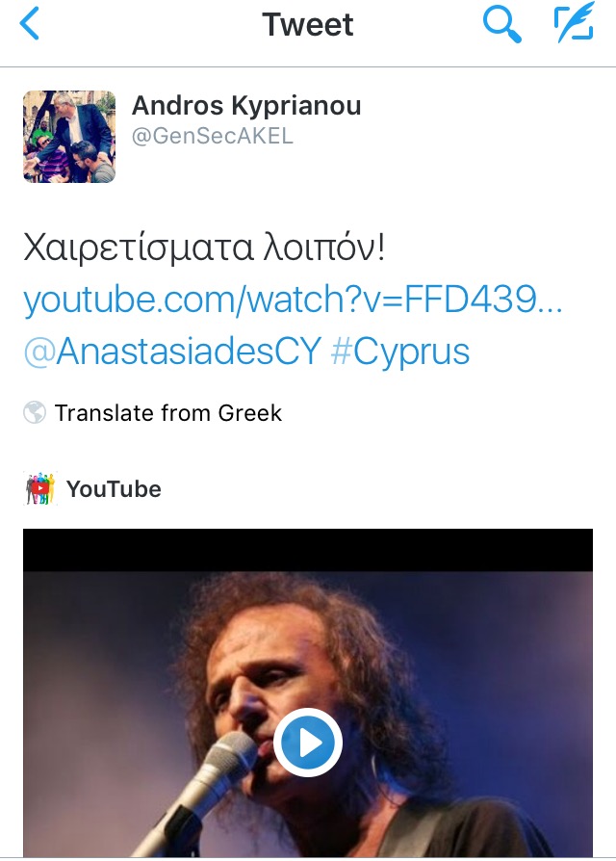The width and height of the screenshot is (616, 861).
Task: Compose a new tweet with quill icon
Action: tap(575, 22)
